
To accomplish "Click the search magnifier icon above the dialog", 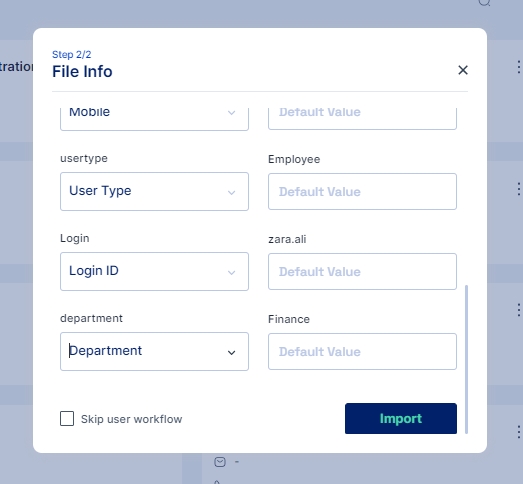I will pyautogui.click(x=484, y=3).
